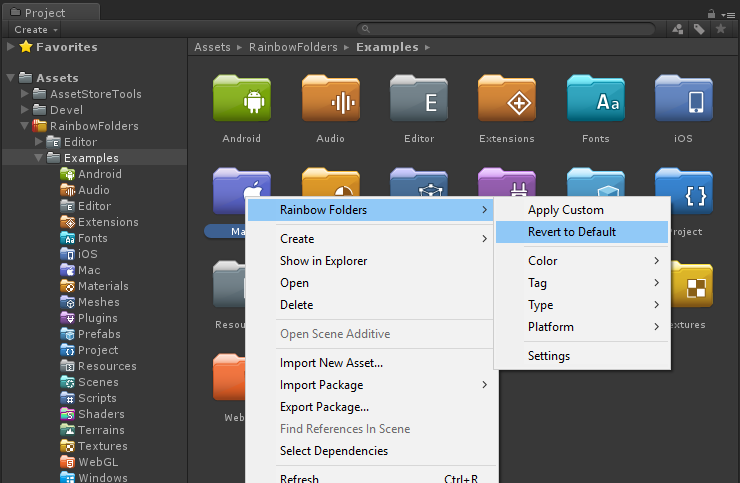
Task: Click the Fonts folder icon in tree
Action: [68, 238]
